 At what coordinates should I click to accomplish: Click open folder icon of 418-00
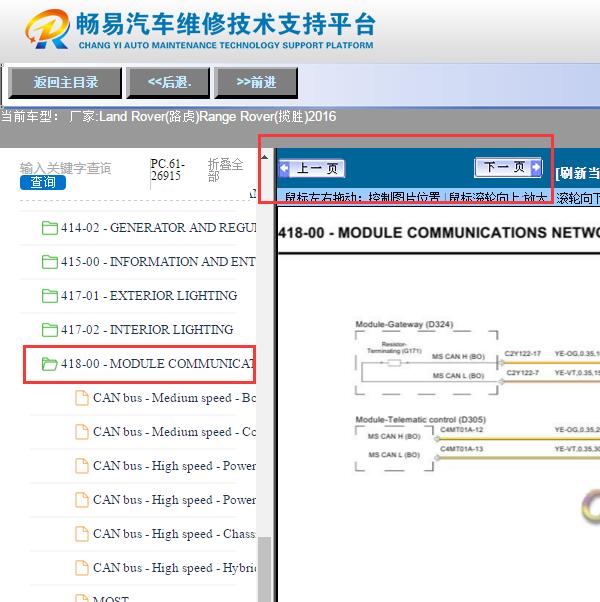[x=50, y=364]
